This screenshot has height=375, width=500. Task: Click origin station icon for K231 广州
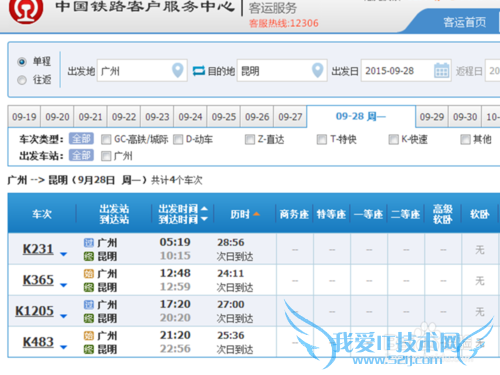point(88,242)
